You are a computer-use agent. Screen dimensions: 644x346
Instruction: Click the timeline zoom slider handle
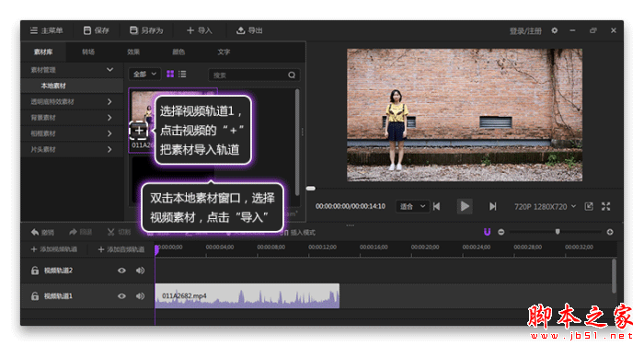click(558, 232)
